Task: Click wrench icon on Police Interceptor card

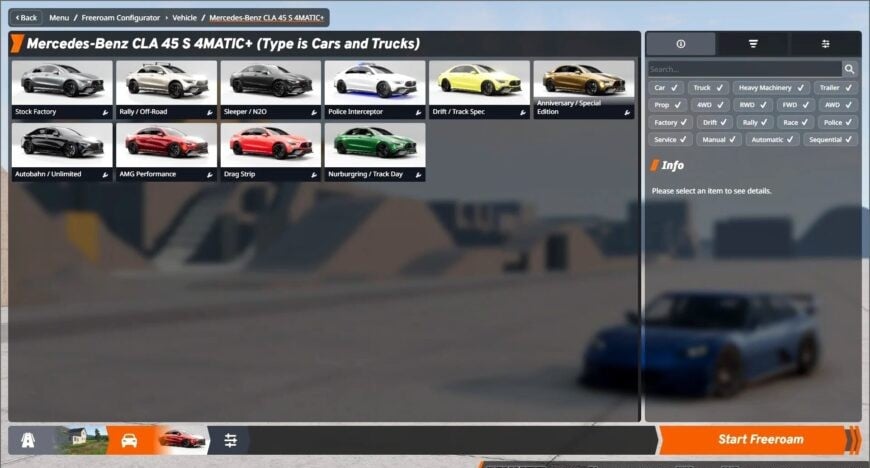Action: [x=418, y=113]
